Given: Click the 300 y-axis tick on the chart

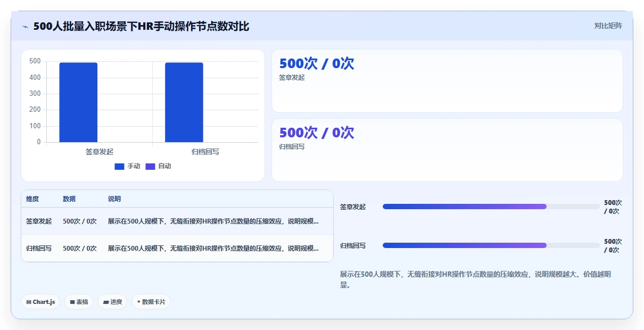Looking at the screenshot, I should coord(35,94).
